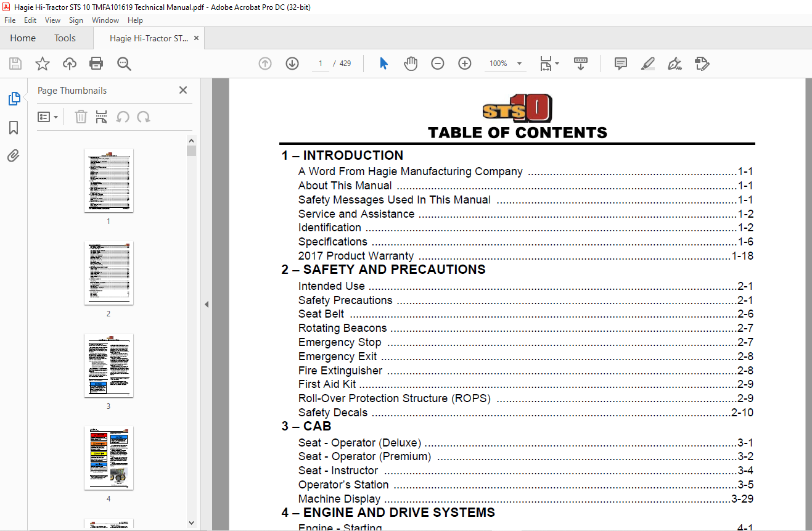Image resolution: width=812 pixels, height=531 pixels.
Task: Close the Page Thumbnails panel
Action: (183, 90)
